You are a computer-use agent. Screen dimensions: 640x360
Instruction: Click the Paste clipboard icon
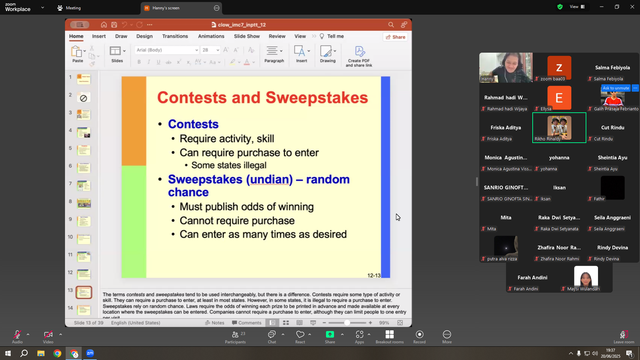click(76, 51)
